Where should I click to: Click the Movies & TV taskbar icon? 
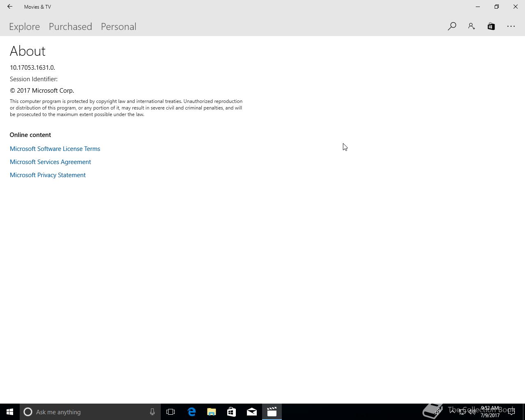point(272,412)
